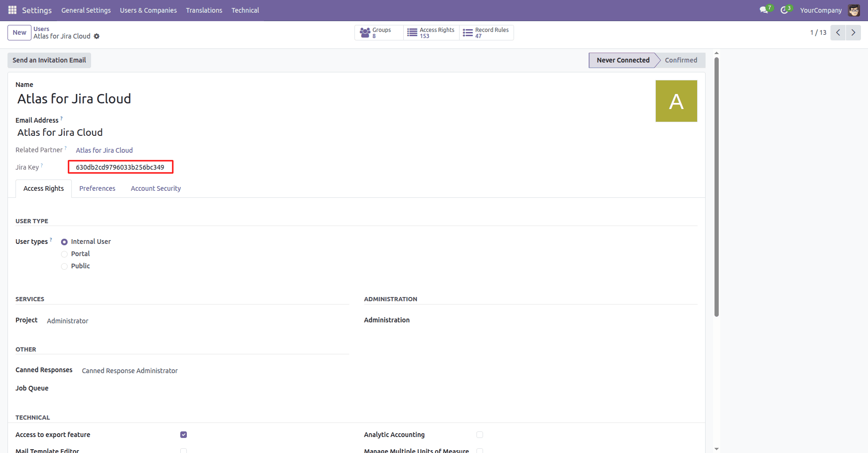Viewport: 868px width, 453px height.
Task: Select the Portal user type
Action: click(x=64, y=254)
